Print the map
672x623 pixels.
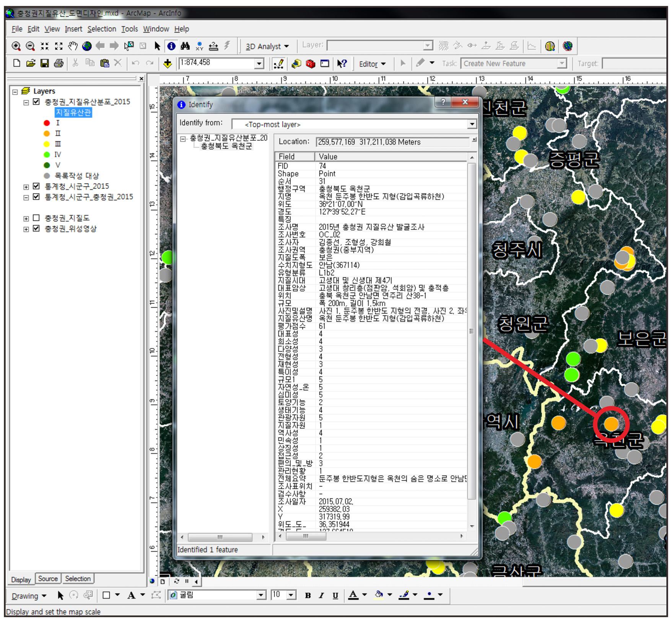point(59,63)
